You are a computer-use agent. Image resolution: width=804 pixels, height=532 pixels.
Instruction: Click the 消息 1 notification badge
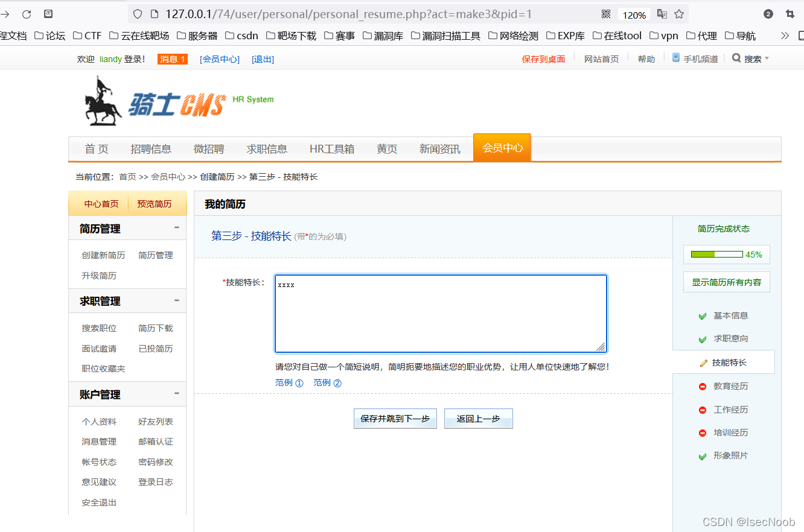tap(172, 59)
